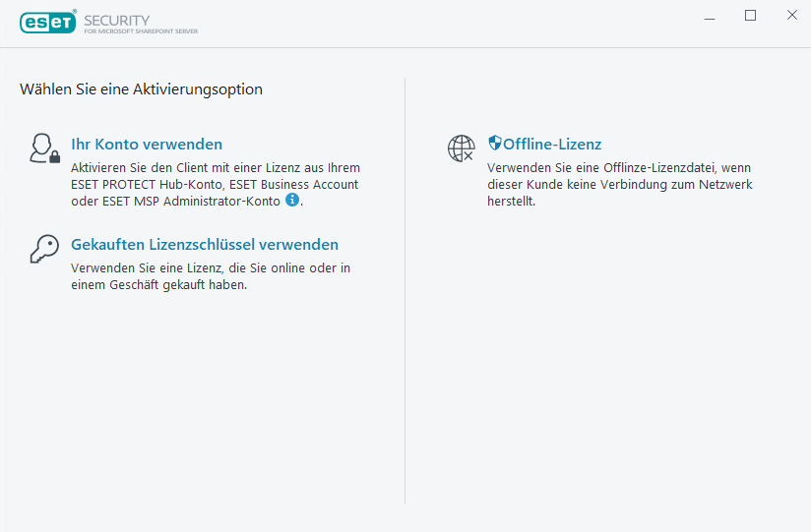
Task: Click text 'Verwenden Sie eine Offlinze-Lizenzdatei'
Action: pos(602,168)
